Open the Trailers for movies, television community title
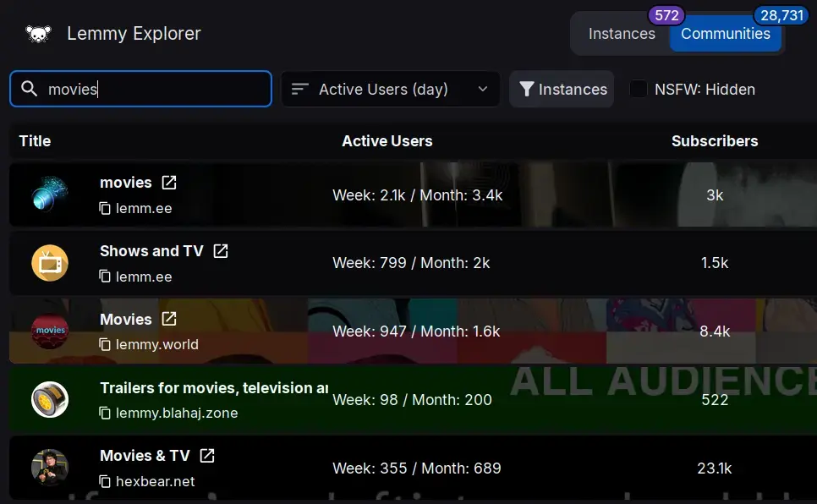 point(214,388)
